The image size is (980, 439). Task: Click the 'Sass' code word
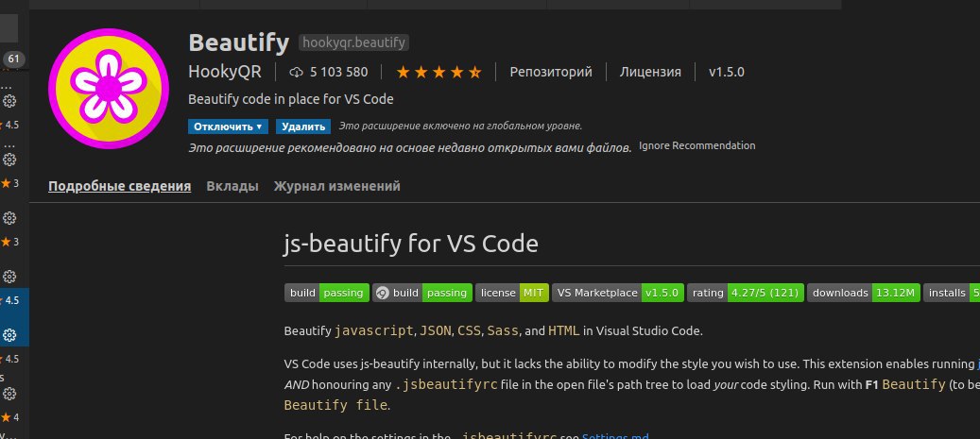(503, 331)
